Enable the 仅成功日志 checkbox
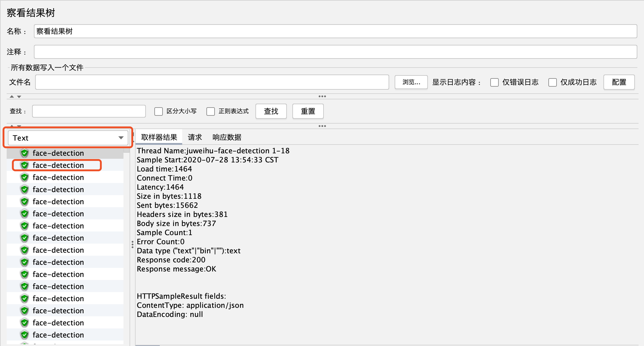 tap(553, 82)
